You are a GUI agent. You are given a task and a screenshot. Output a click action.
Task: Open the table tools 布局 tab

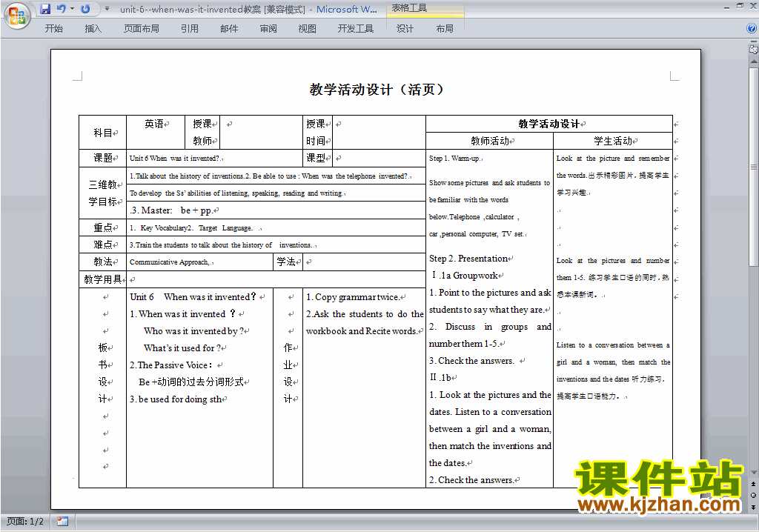pos(445,29)
